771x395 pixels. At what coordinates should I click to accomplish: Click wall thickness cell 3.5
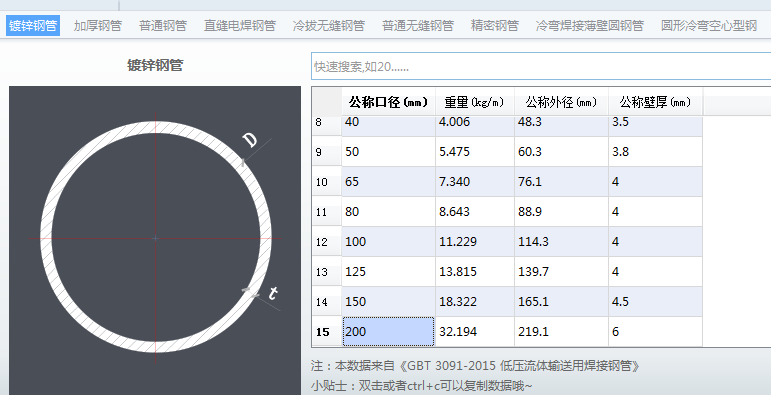click(x=655, y=126)
